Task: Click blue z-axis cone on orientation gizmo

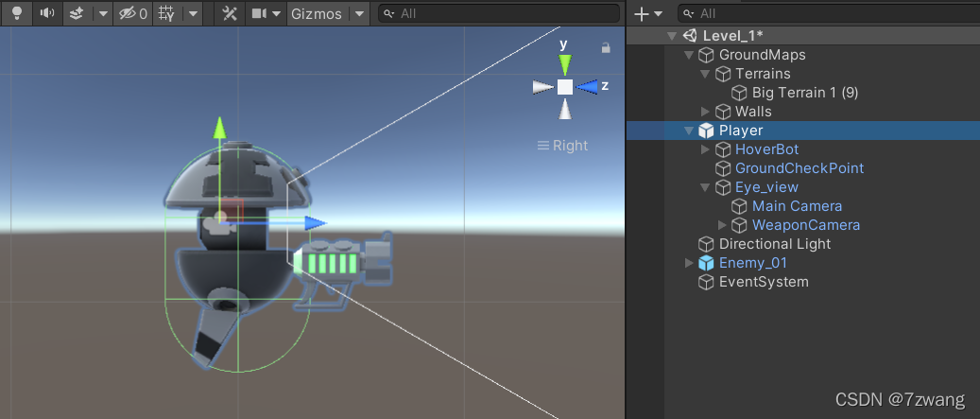Action: click(586, 87)
